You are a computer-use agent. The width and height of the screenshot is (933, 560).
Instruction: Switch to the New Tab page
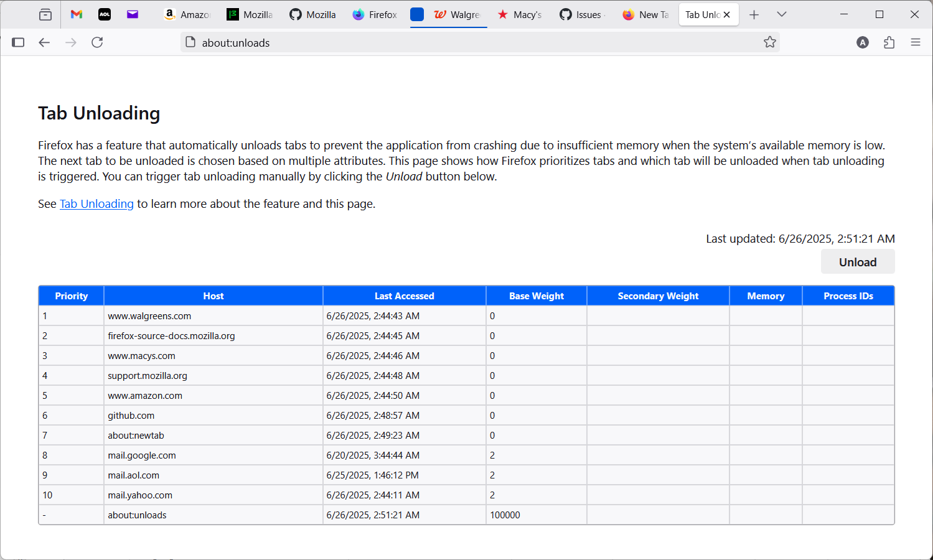click(646, 14)
